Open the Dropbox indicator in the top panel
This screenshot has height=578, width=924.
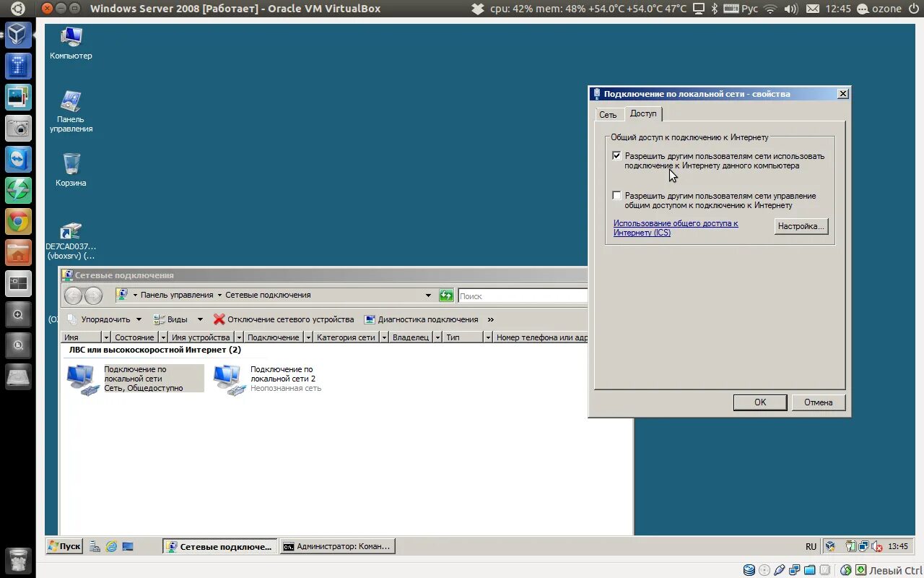(478, 9)
